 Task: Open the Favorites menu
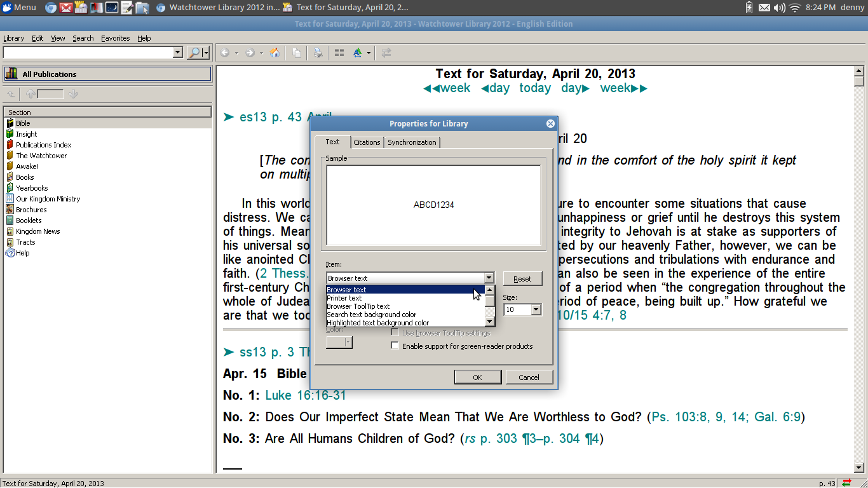click(116, 38)
